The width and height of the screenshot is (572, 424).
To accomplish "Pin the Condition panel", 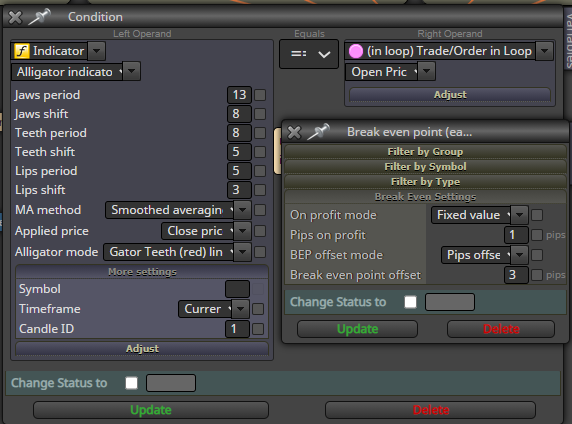I will point(39,17).
